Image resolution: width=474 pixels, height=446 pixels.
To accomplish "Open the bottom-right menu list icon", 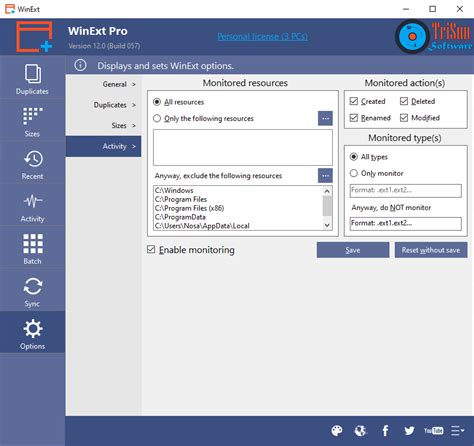I will pos(457,431).
